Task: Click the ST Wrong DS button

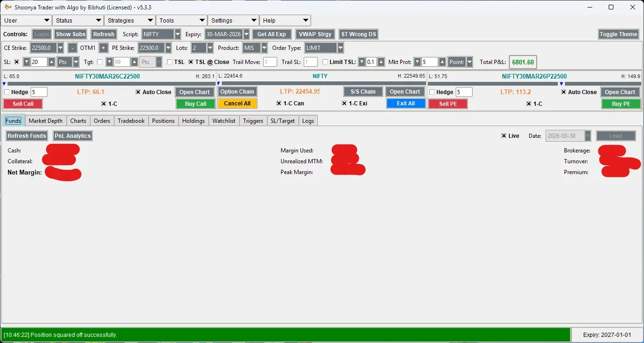Action: [359, 34]
